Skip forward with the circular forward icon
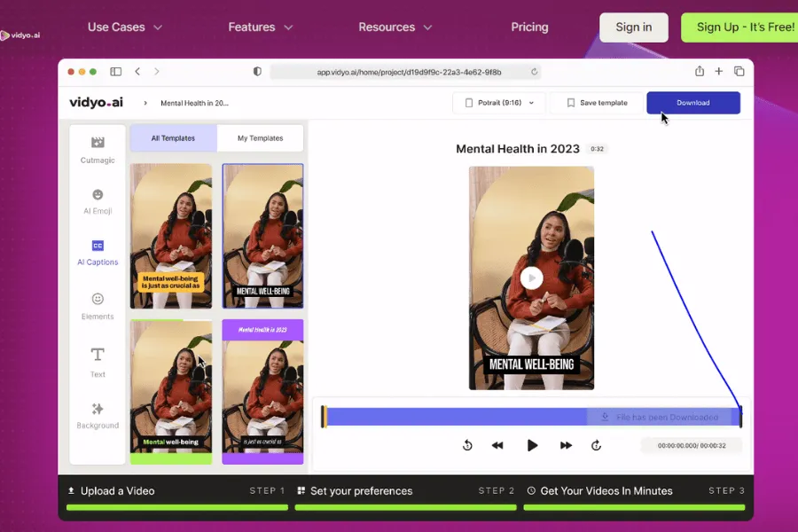Viewport: 798px width, 532px height. (596, 445)
